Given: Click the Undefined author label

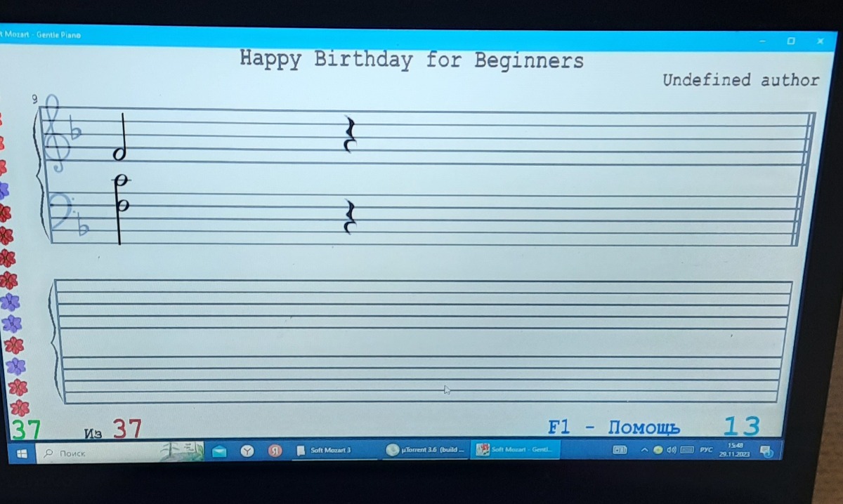Looking at the screenshot, I should click(x=740, y=80).
